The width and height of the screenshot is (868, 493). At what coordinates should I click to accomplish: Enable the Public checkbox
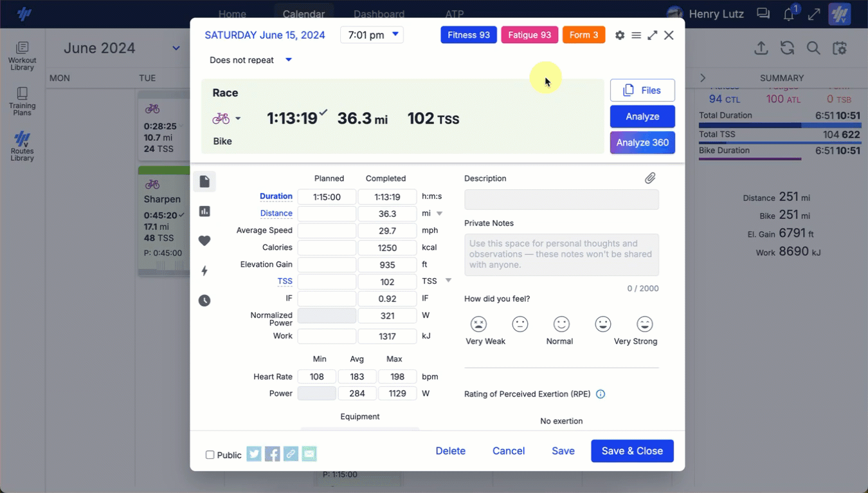pyautogui.click(x=210, y=455)
